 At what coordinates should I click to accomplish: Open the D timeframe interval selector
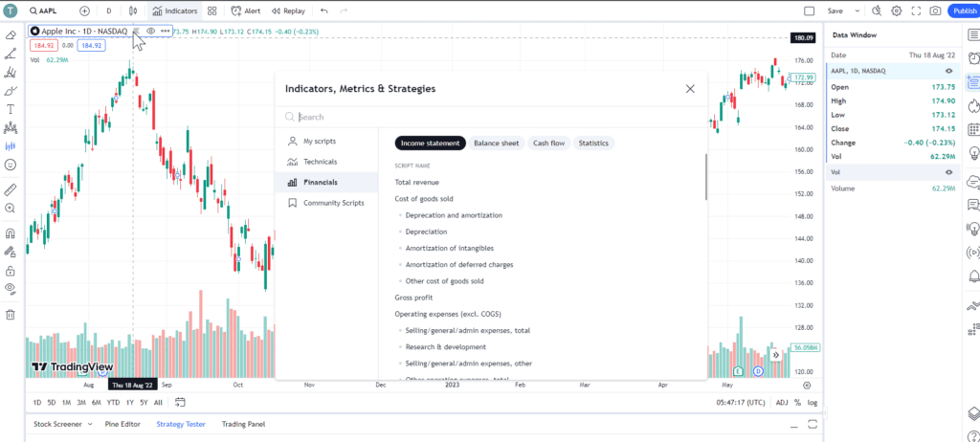109,11
